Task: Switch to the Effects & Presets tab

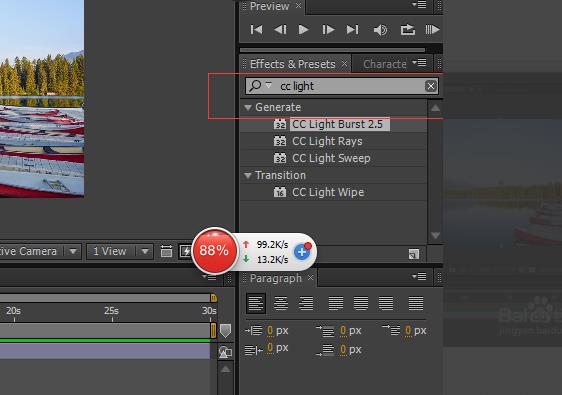Action: click(x=292, y=64)
